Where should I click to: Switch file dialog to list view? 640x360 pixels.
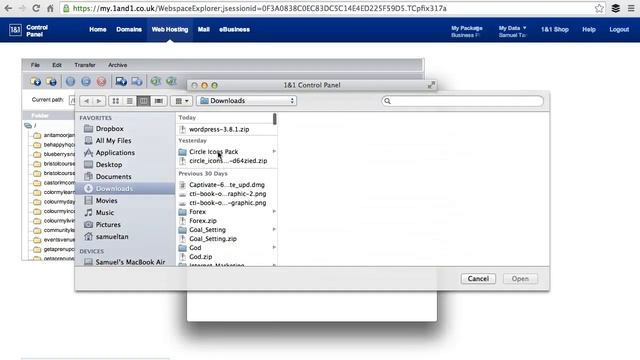coord(129,101)
